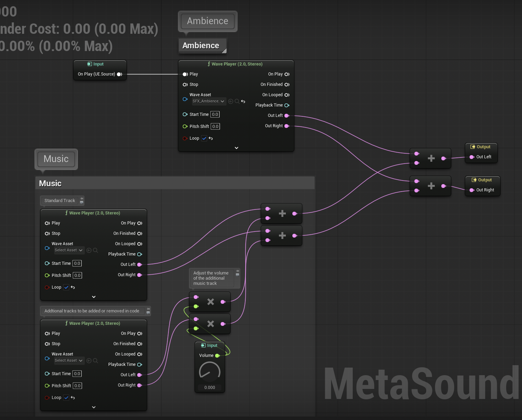Open the SFX_Ambience Wave Asset dropdown
This screenshot has height=420, width=522.
(209, 101)
